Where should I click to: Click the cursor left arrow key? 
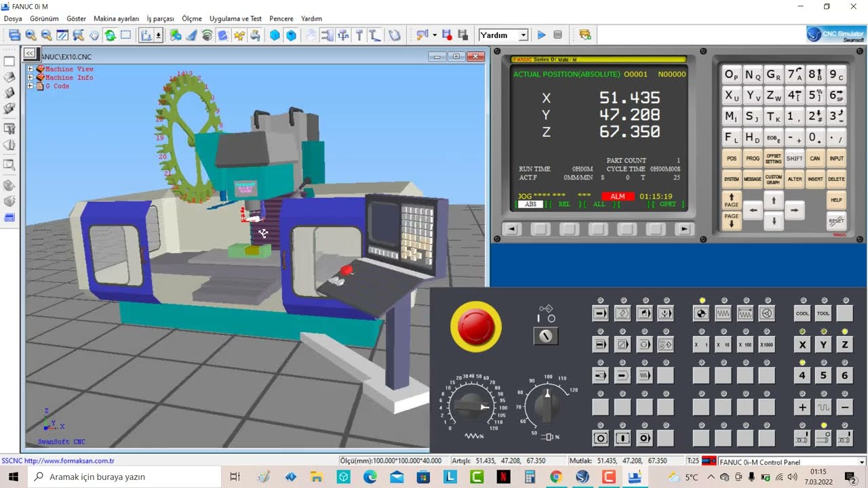(x=753, y=211)
